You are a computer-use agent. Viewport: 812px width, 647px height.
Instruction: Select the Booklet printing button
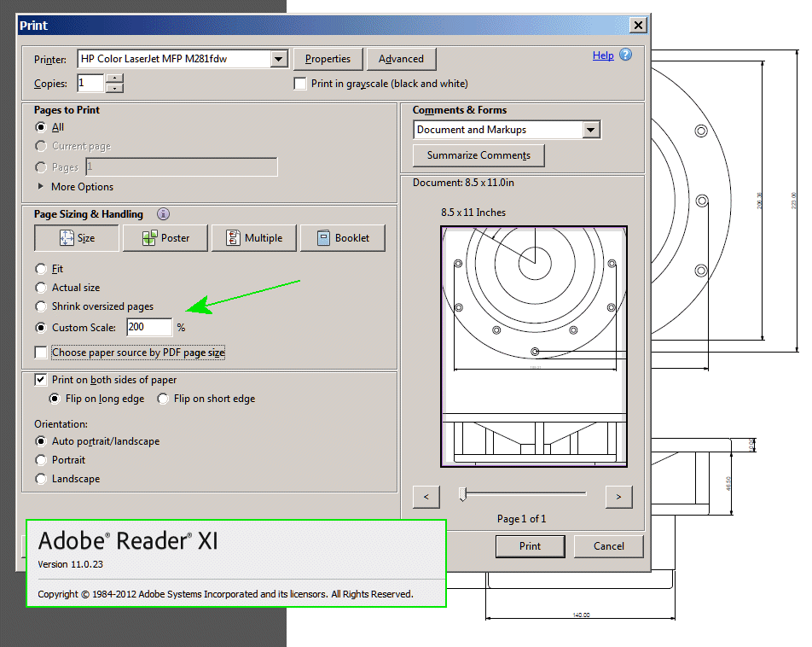(x=343, y=238)
